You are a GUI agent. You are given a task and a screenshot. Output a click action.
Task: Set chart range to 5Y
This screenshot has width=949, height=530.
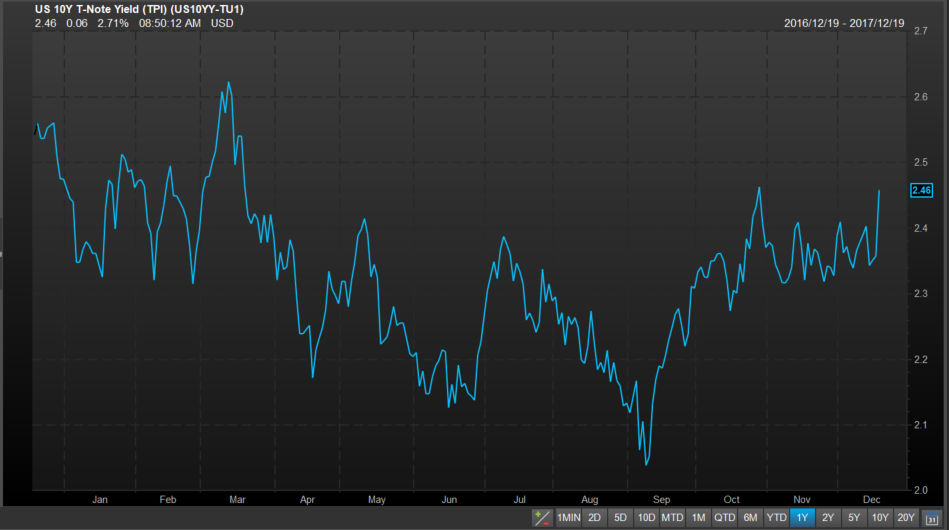854,518
